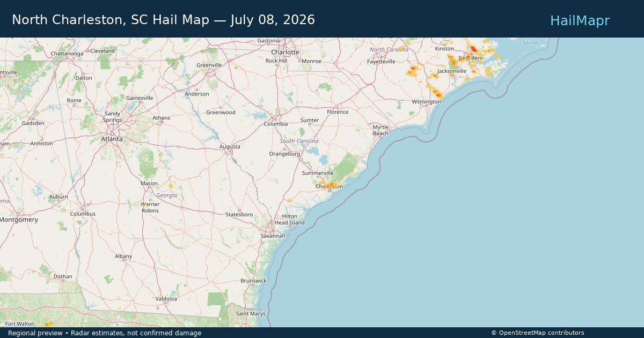The image size is (644, 338).
Task: Select the Monroe label
Action: pos(312,61)
